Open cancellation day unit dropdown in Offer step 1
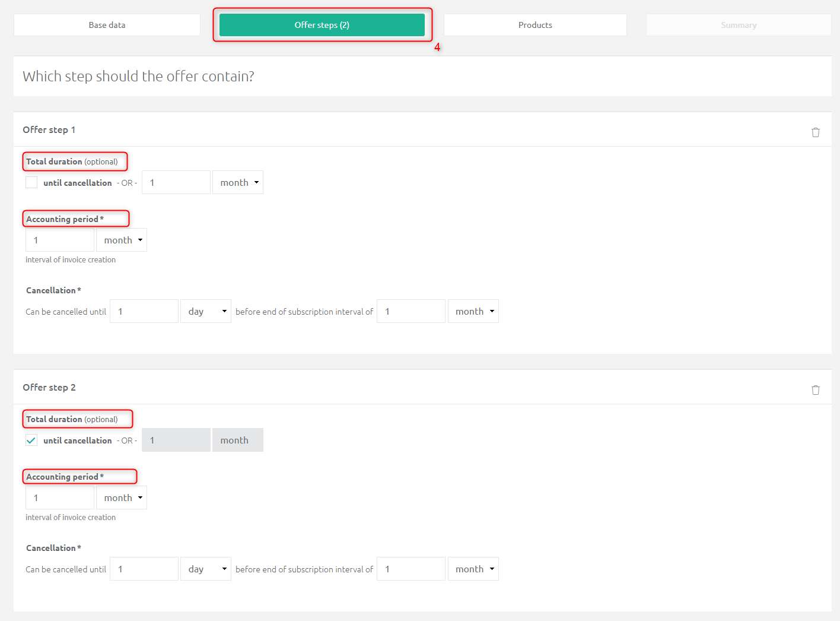This screenshot has width=840, height=621. click(x=206, y=311)
